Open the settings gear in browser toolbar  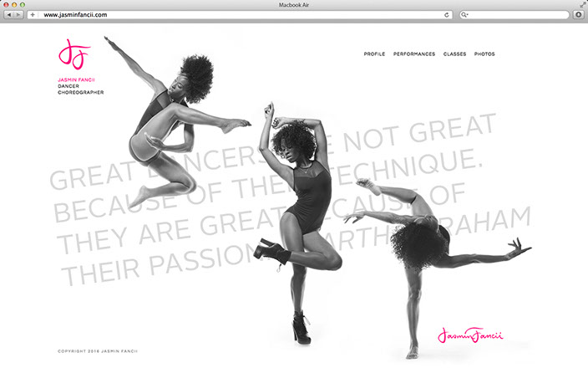578,15
